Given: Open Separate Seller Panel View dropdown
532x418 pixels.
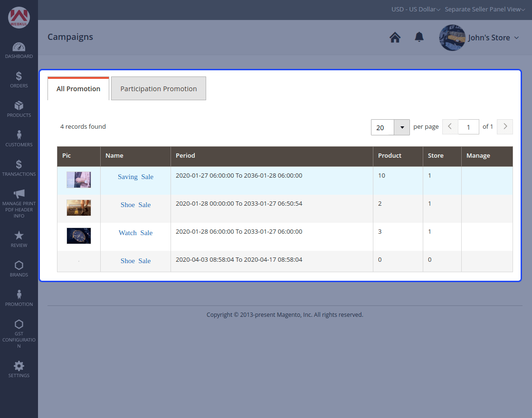Looking at the screenshot, I should [485, 9].
